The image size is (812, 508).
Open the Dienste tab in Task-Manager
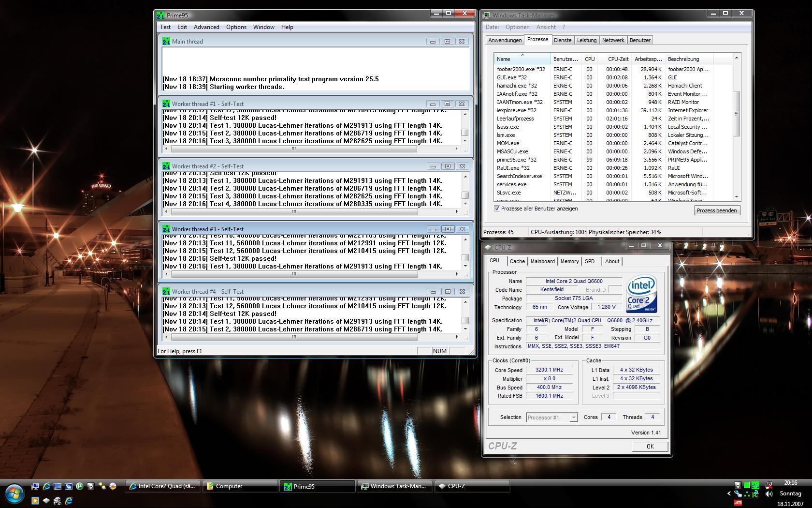pyautogui.click(x=563, y=40)
